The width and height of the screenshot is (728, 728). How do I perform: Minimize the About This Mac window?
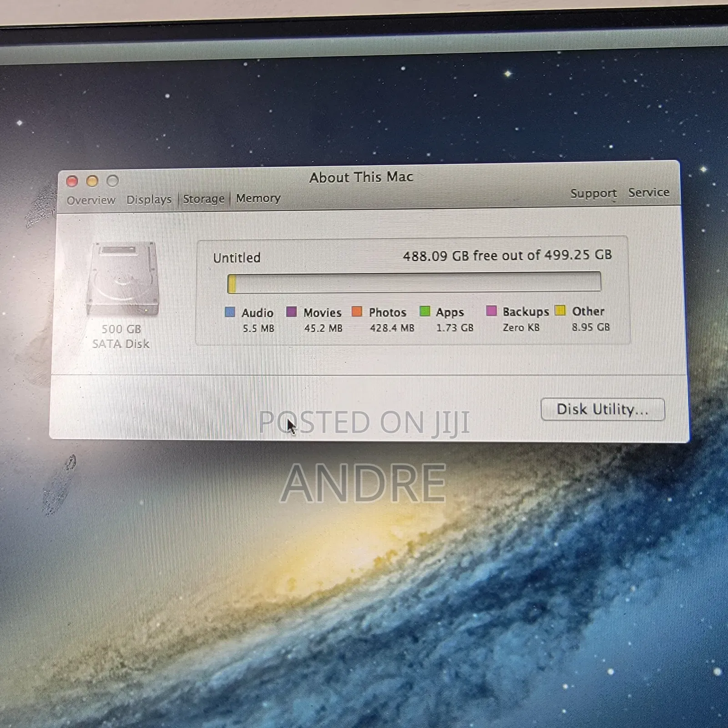(92, 181)
